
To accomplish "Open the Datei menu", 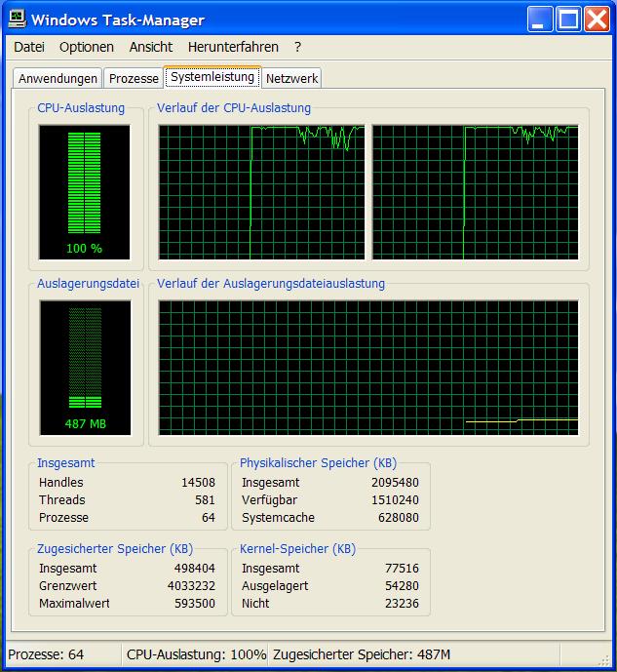I will click(x=29, y=47).
